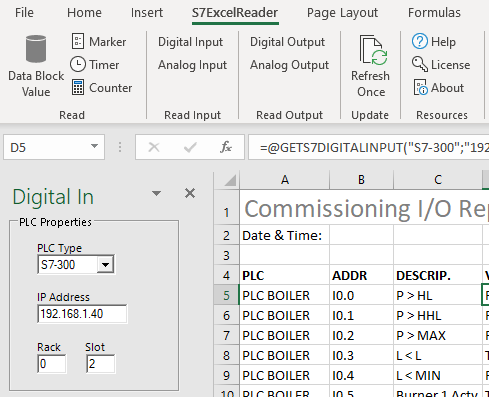Open the About information
The image size is (489, 397).
pos(438,88)
